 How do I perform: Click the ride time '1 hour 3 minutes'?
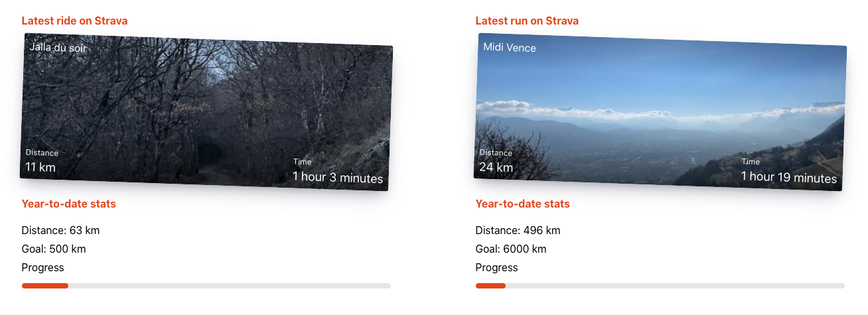pyautogui.click(x=338, y=178)
